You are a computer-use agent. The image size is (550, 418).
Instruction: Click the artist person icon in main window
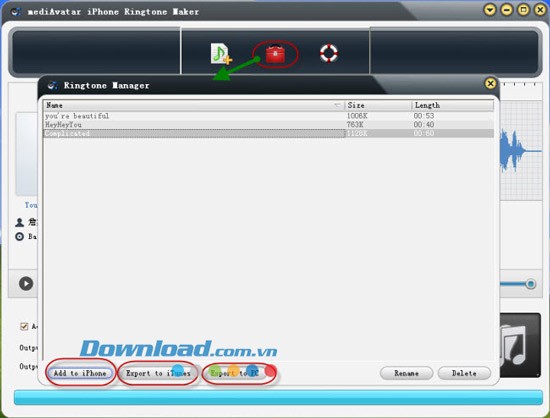(20, 222)
